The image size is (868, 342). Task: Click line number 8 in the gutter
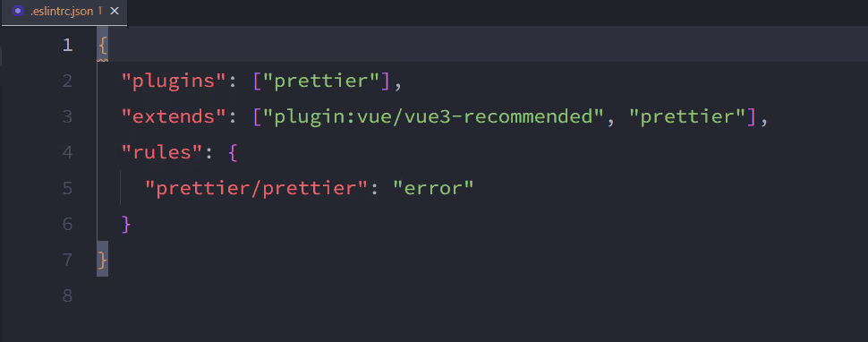pyautogui.click(x=67, y=295)
